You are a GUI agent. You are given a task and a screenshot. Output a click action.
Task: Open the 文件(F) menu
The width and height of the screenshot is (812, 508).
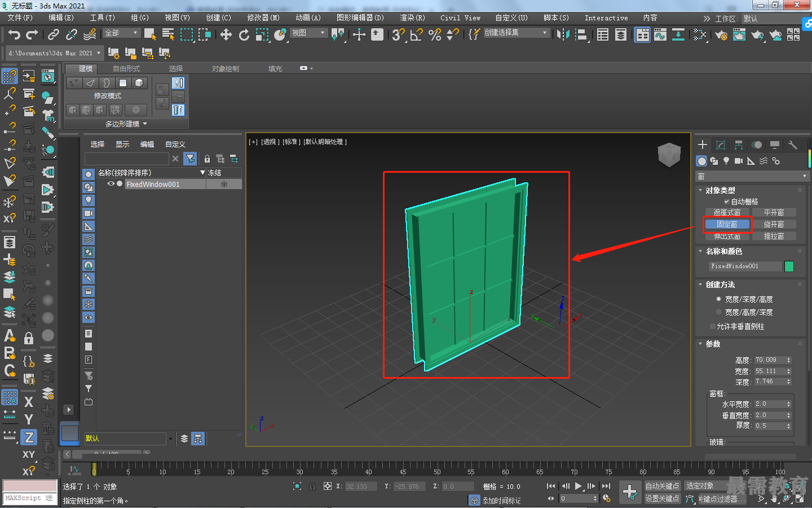click(x=20, y=18)
